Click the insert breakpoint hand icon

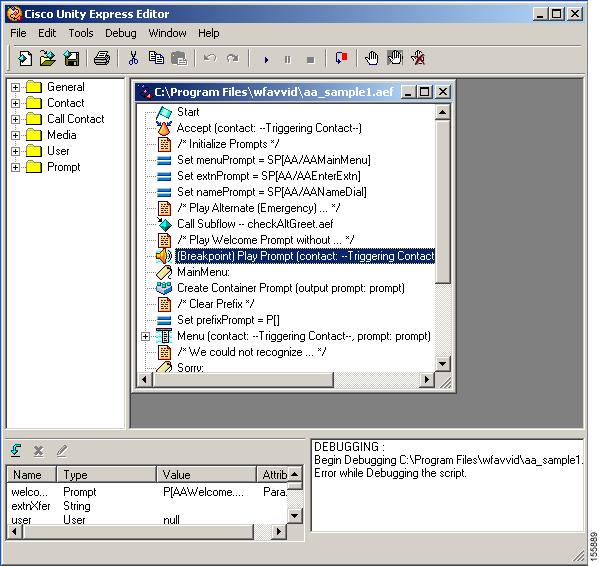[371, 58]
